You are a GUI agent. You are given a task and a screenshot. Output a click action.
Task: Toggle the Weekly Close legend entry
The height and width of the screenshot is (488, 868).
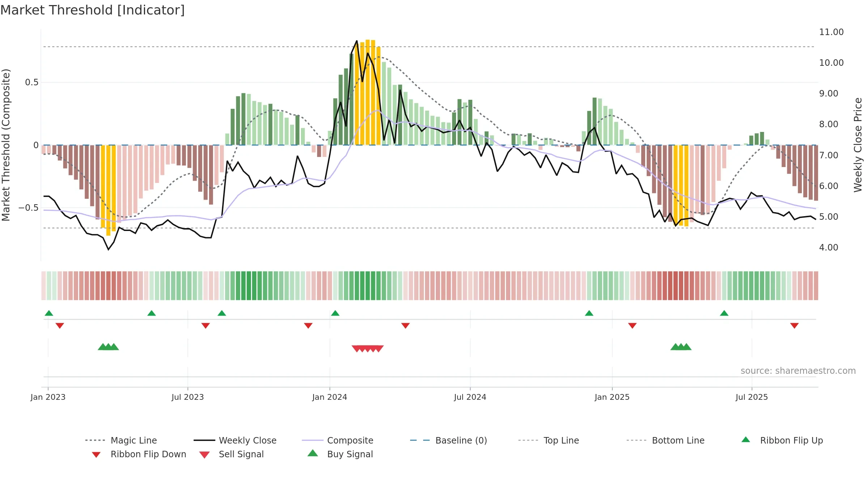click(235, 440)
